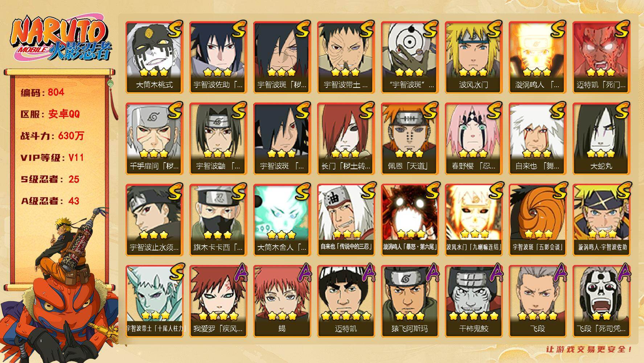Click the A级忍者 43 count label
The width and height of the screenshot is (644, 363).
(50, 201)
